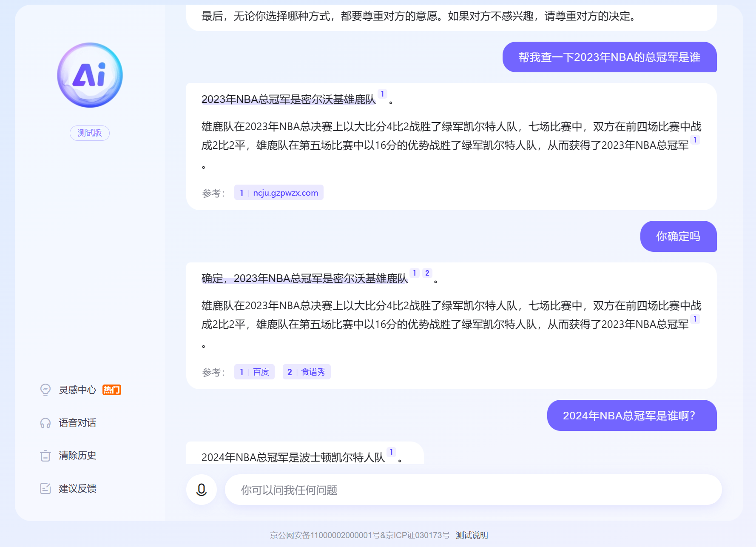
Task: Click the message input field
Action: coord(473,490)
